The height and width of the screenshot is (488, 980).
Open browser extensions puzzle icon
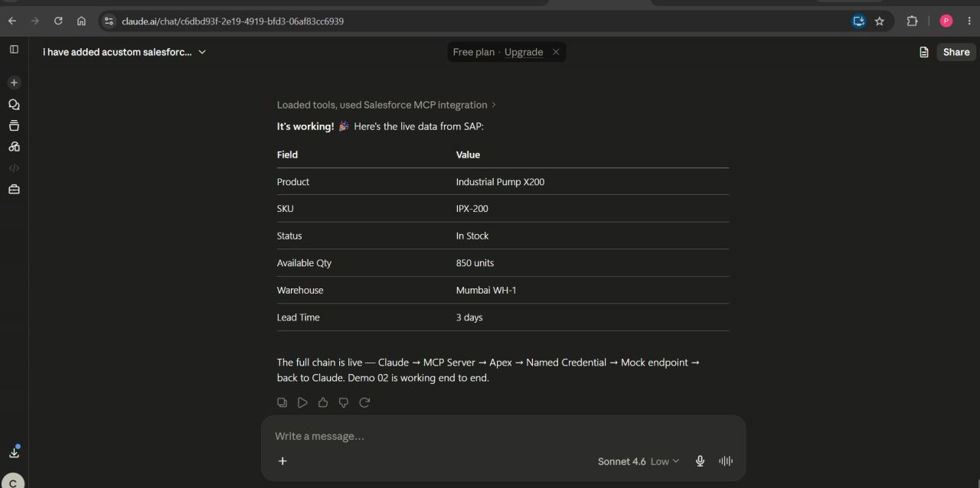tap(912, 21)
